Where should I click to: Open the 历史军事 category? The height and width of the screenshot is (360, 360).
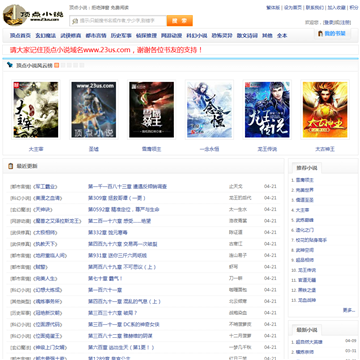(121, 36)
